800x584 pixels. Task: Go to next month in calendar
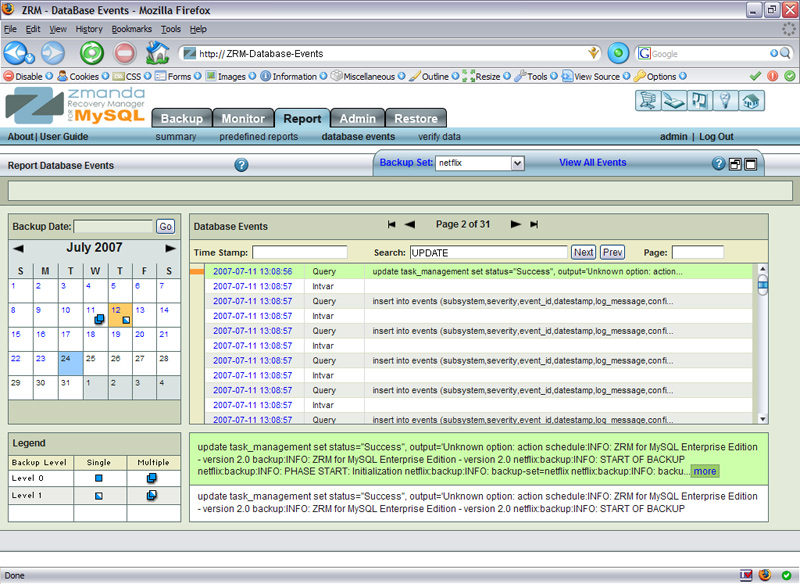(x=170, y=248)
